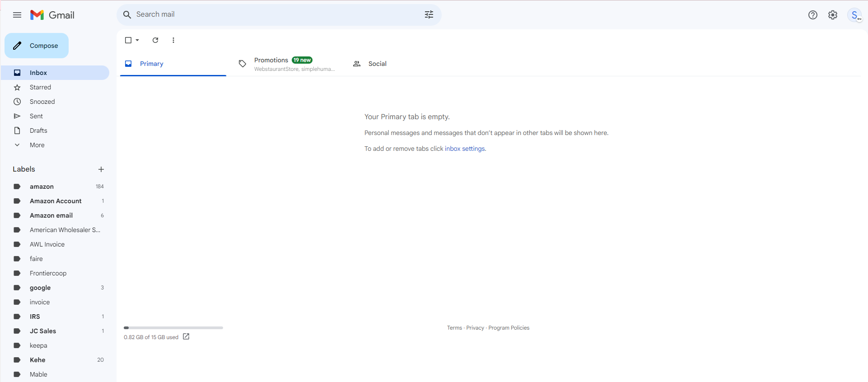868x382 pixels.
Task: Click the Gmail logo
Action: pyautogui.click(x=52, y=15)
